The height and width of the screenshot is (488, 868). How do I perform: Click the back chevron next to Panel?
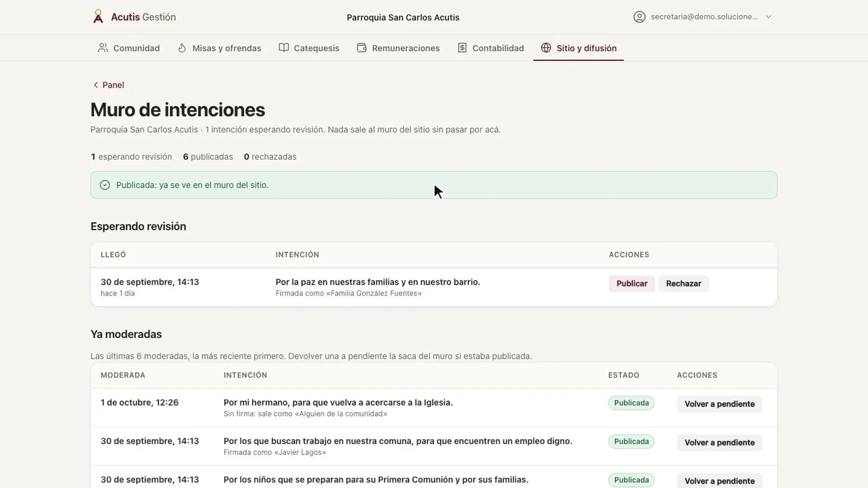pyautogui.click(x=95, y=85)
